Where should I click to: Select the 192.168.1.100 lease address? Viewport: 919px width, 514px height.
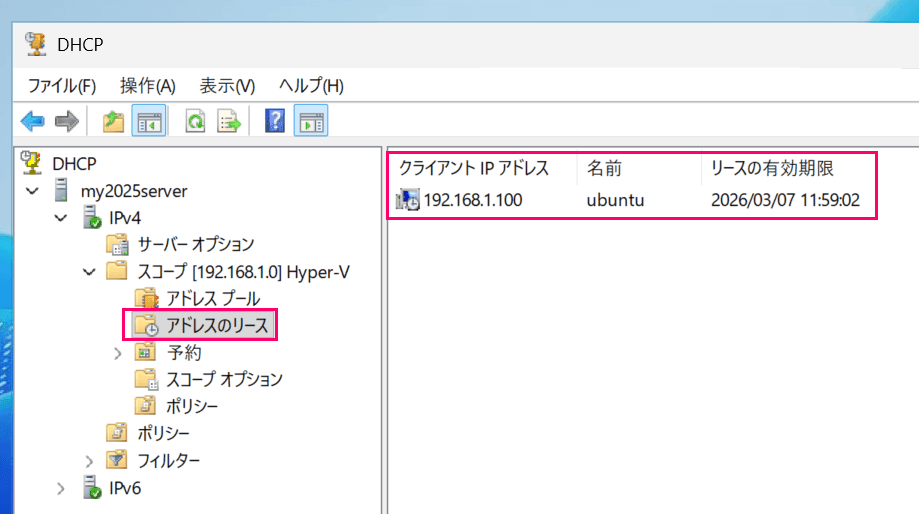(473, 200)
